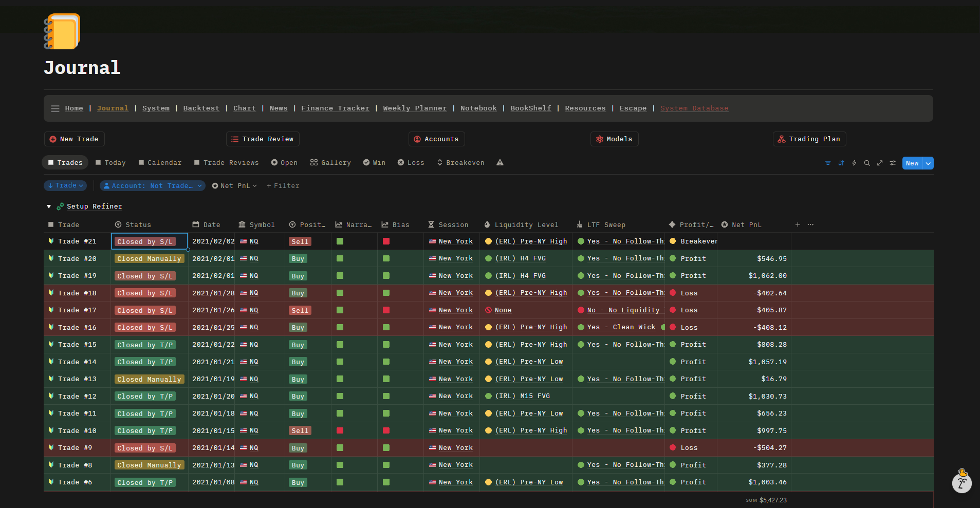Screen dimensions: 980x508
Task: Open the Trade sort chip dropdown
Action: [65, 186]
